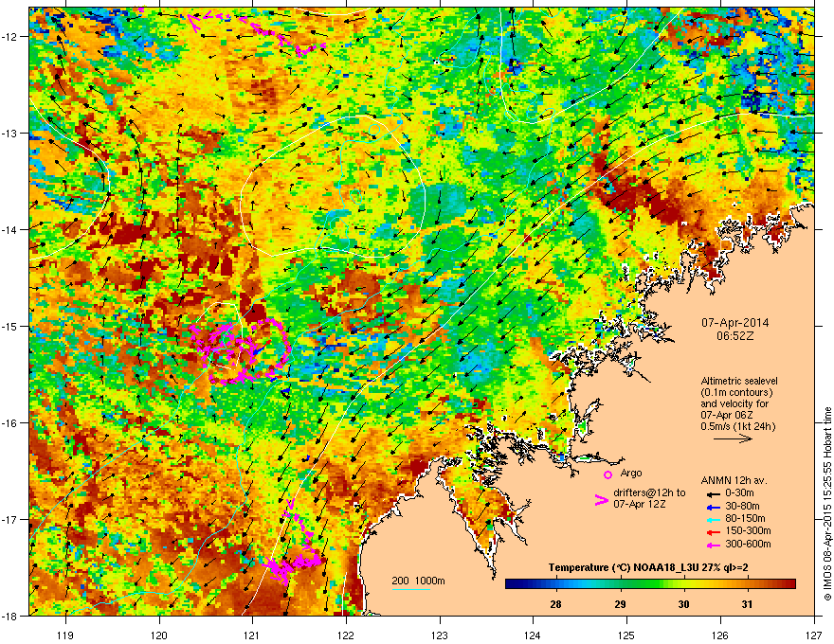Image resolution: width=834 pixels, height=644 pixels.
Task: Click colorbar tick label 28
Action: tap(555, 604)
